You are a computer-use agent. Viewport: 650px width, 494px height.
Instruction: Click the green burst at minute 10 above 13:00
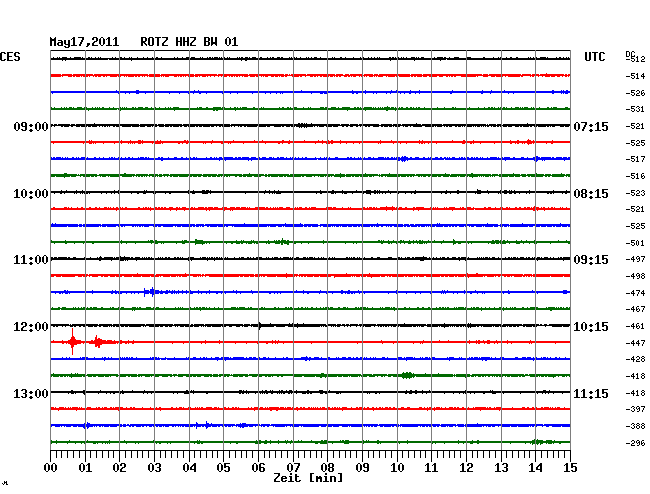407,375
